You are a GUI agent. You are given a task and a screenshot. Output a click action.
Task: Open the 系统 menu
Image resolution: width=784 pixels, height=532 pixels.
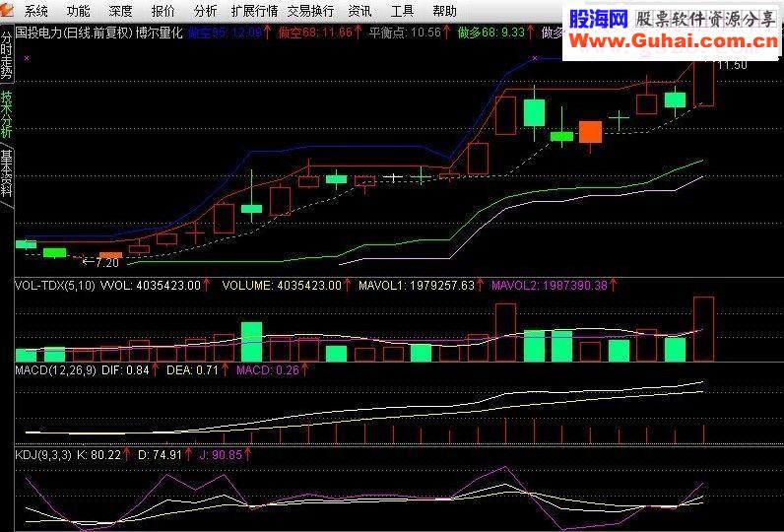36,11
